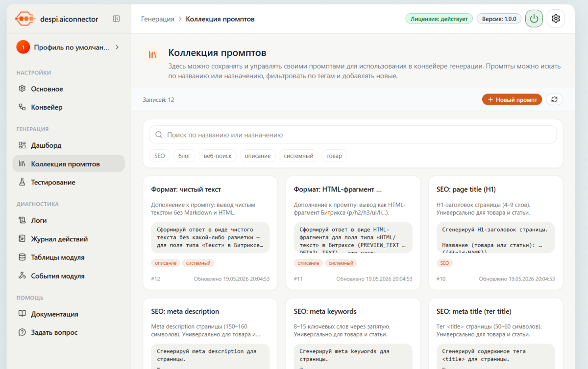Open settings via top-right gear icon

(556, 19)
